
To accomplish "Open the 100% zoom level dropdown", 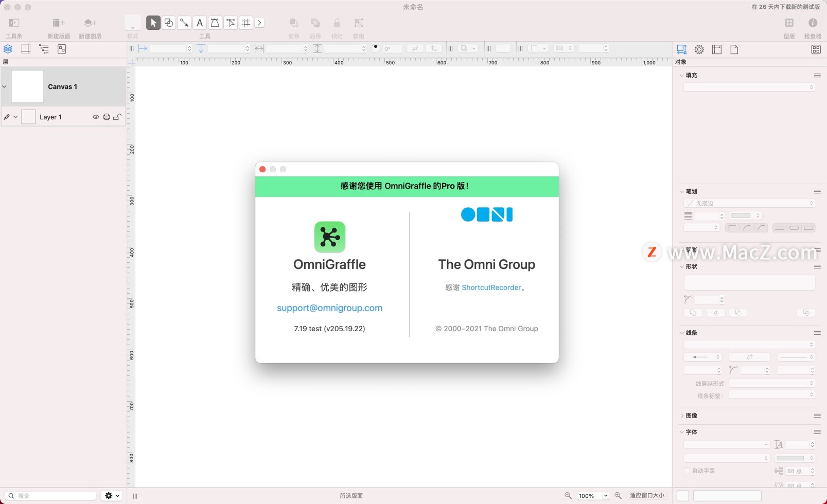I will pyautogui.click(x=592, y=496).
